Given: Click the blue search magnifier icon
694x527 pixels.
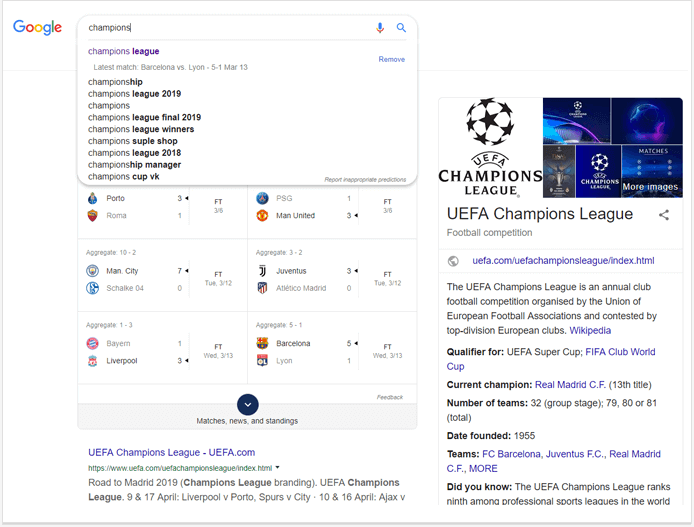Looking at the screenshot, I should click(x=401, y=28).
